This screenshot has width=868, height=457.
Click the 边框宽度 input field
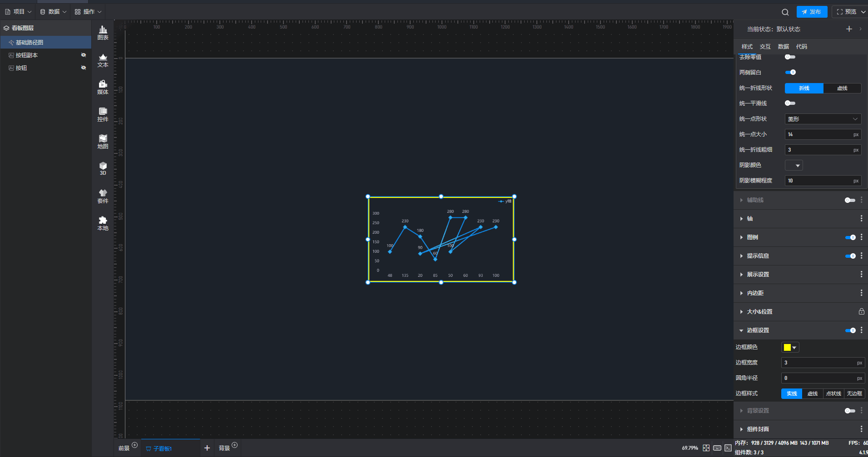pyautogui.click(x=823, y=363)
